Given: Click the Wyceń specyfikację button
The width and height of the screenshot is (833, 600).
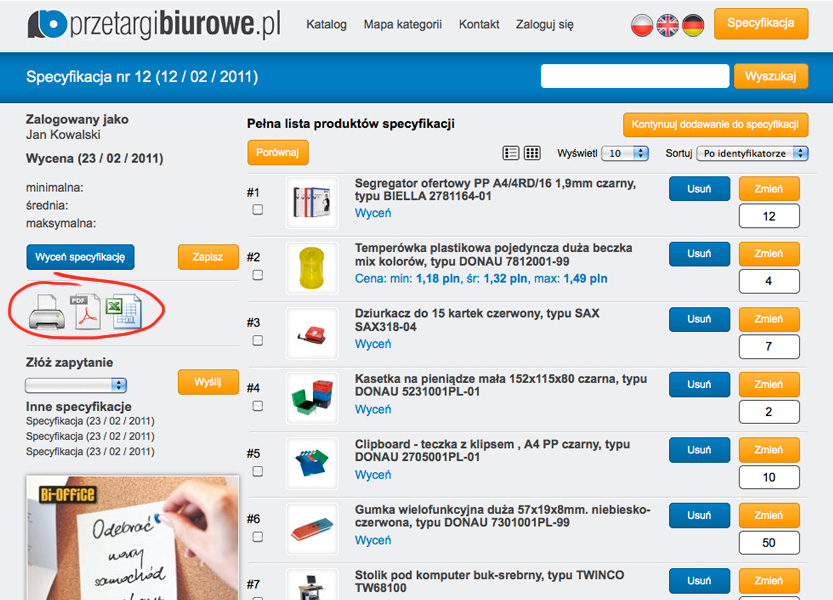Looking at the screenshot, I should tap(80, 257).
